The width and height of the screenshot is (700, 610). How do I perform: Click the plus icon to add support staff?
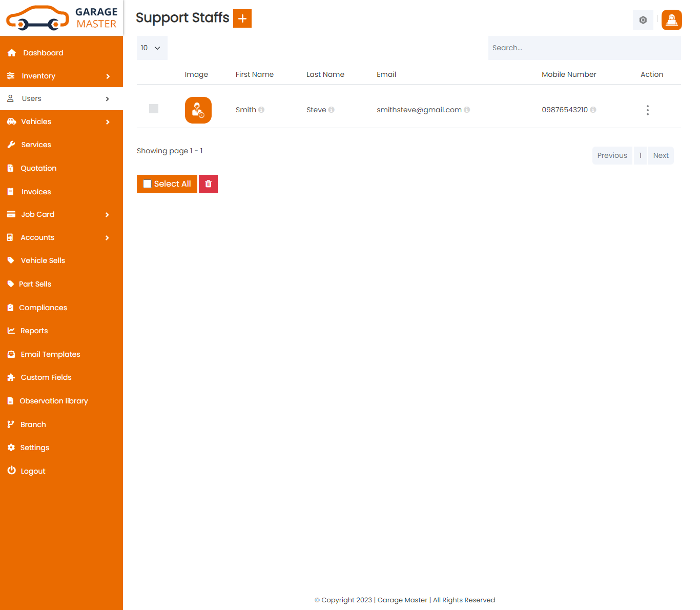pos(242,18)
